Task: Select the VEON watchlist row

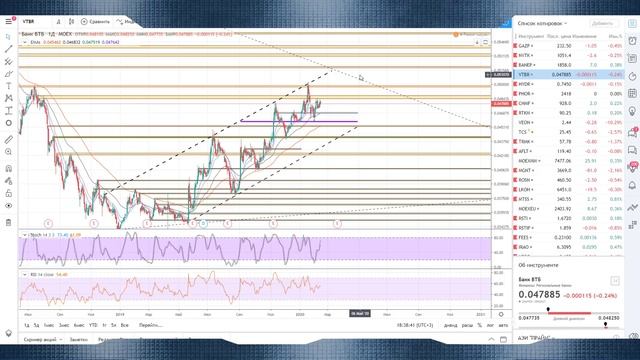Action: pos(568,122)
